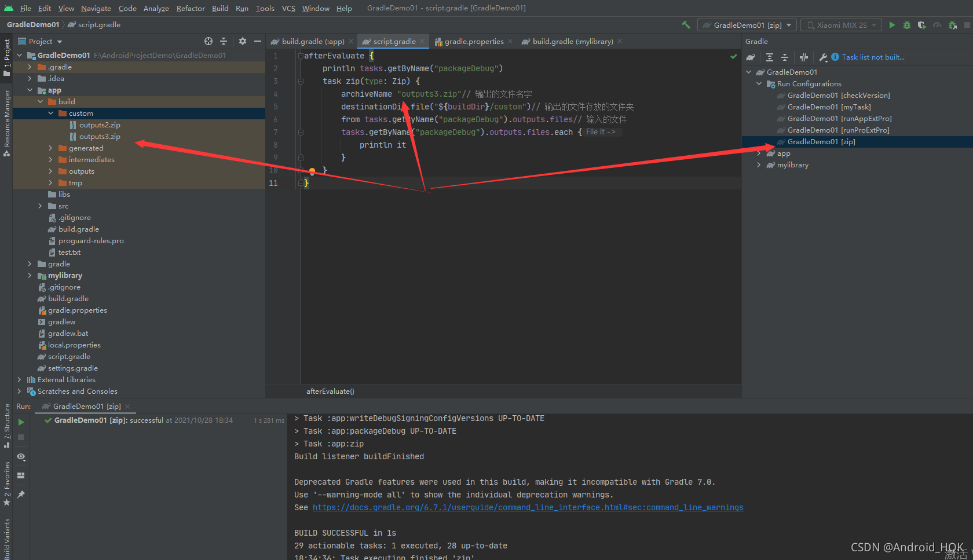973x560 pixels.
Task: Open the Build menu
Action: 220,8
